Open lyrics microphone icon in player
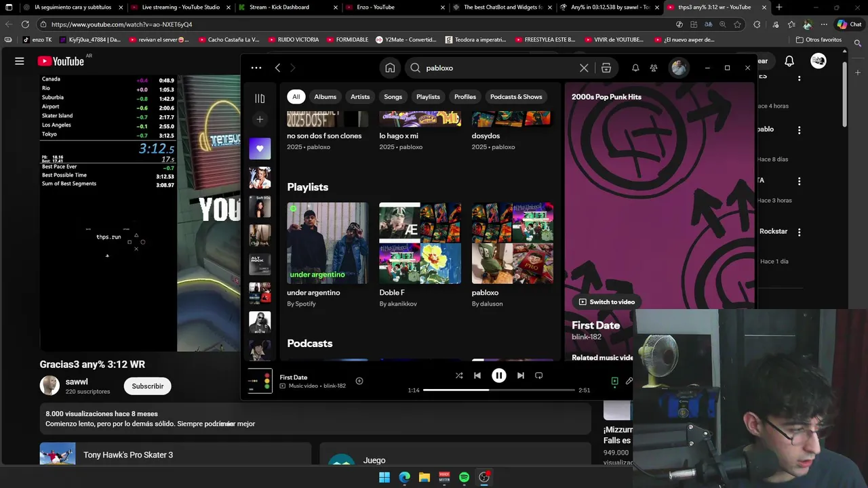868x488 pixels. pos(629,381)
